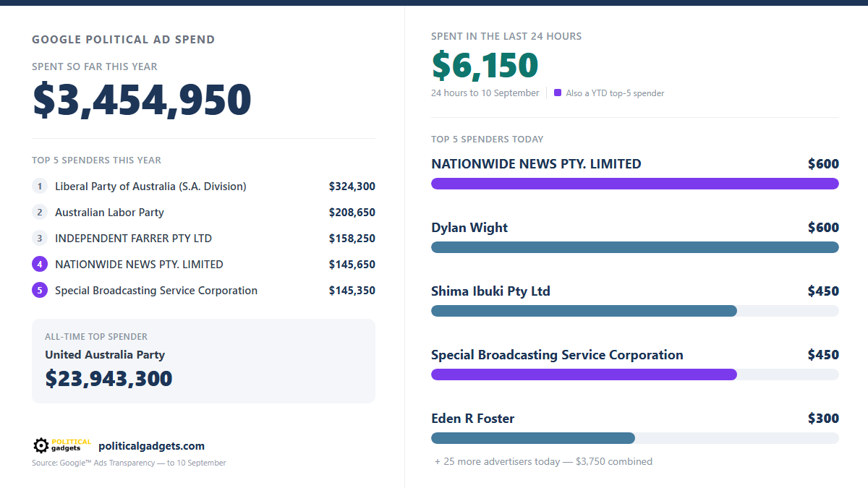
Task: Click the Dylan Wight name
Action: (x=469, y=228)
